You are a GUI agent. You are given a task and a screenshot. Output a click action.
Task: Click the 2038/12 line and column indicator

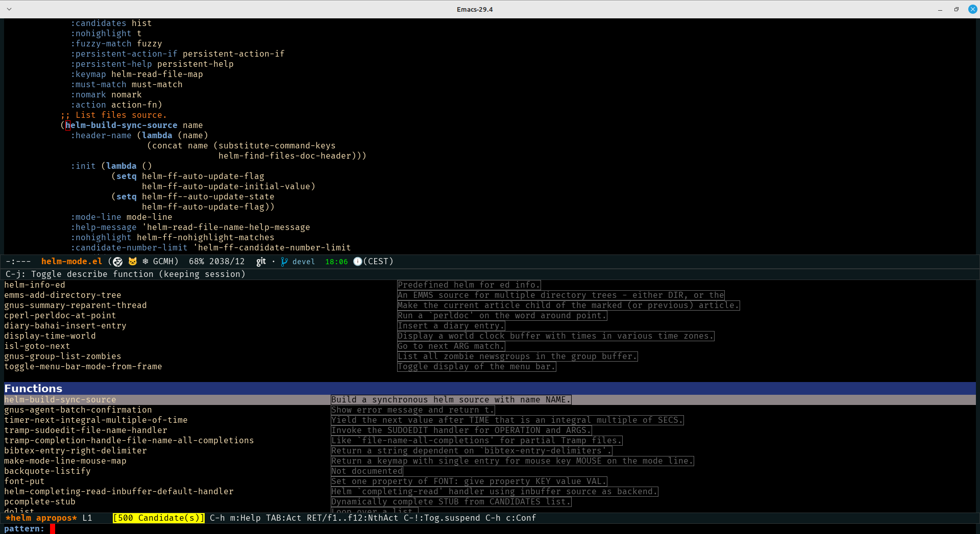tap(227, 262)
